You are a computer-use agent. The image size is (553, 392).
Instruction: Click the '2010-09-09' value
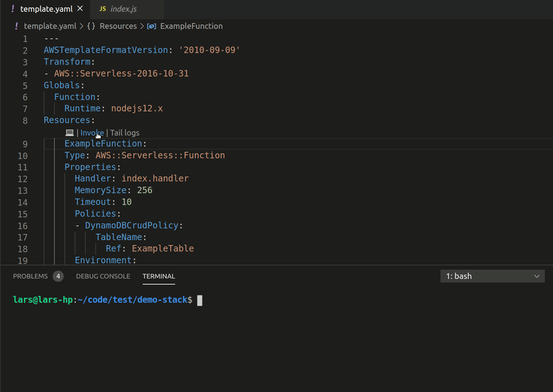point(209,50)
